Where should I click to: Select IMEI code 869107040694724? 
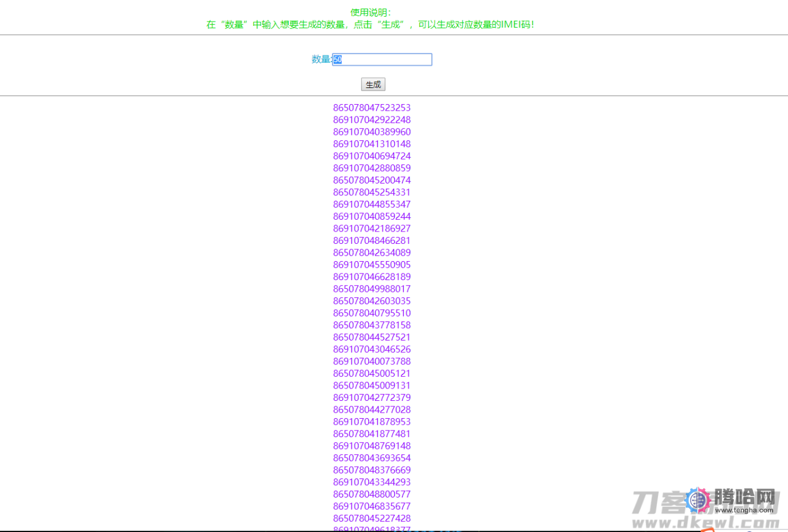point(372,156)
